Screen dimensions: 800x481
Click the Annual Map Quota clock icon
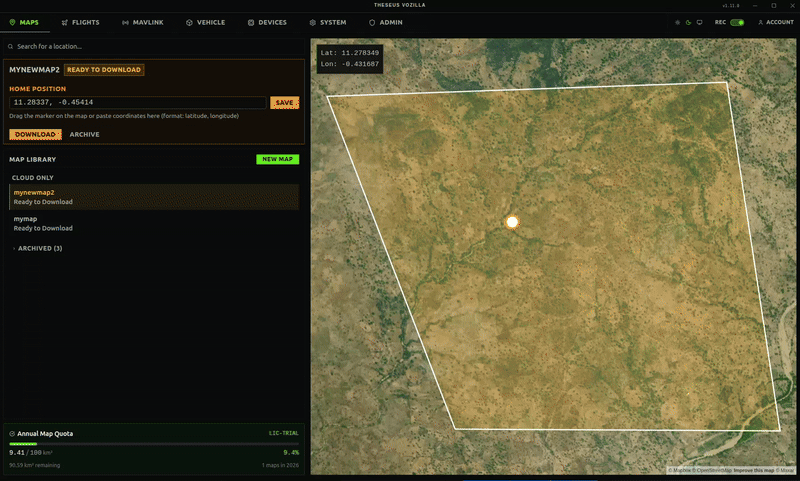[x=12, y=434]
